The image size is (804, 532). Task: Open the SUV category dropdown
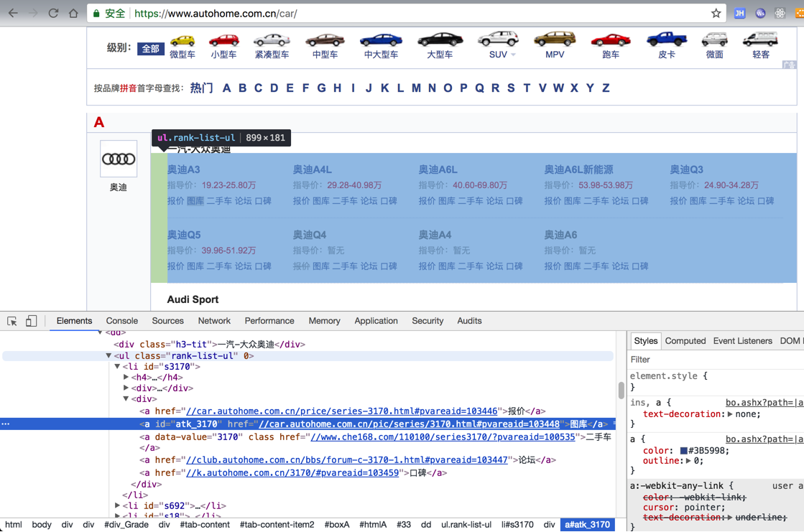click(513, 55)
